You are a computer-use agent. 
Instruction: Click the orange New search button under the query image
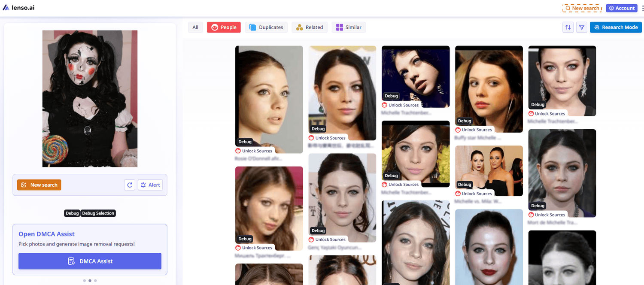pos(39,185)
